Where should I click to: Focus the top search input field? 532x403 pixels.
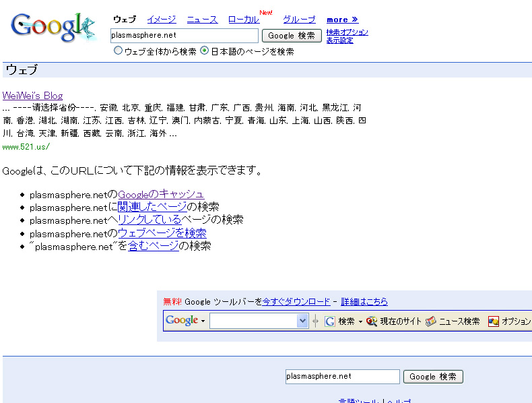[x=185, y=36]
